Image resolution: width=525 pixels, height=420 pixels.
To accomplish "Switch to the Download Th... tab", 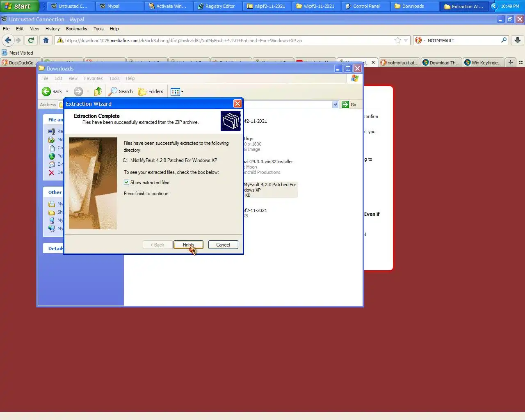I will pos(441,62).
